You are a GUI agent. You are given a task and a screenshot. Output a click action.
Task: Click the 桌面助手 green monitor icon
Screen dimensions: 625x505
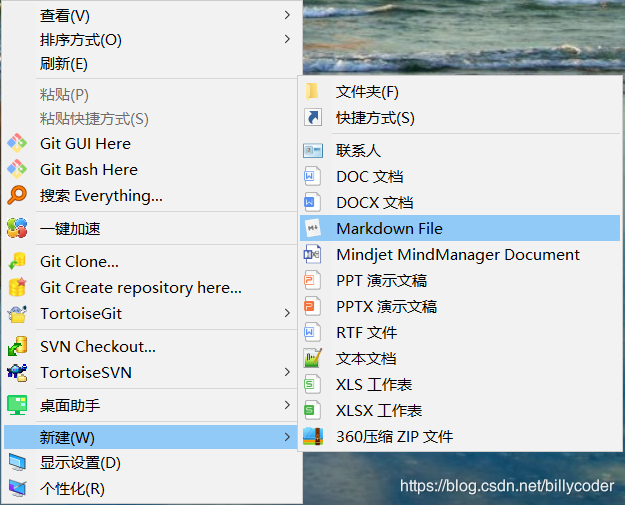pos(17,405)
